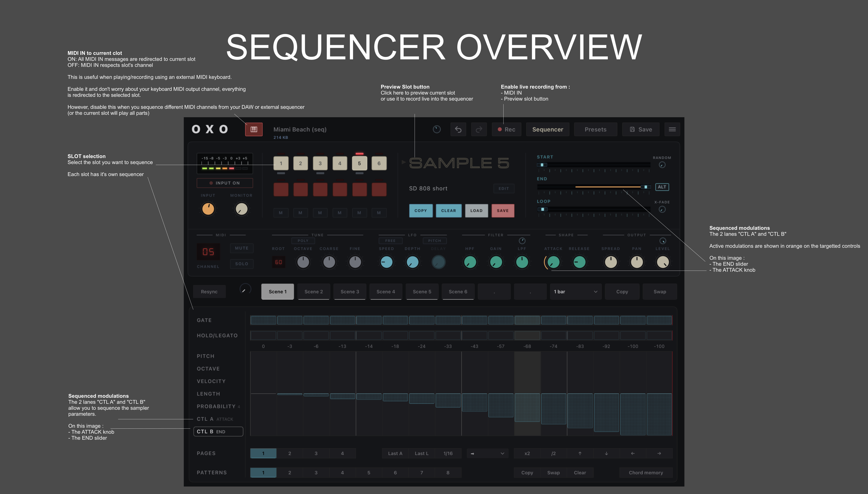Click the COARSE tune knob
The image size is (868, 494).
pyautogui.click(x=329, y=262)
